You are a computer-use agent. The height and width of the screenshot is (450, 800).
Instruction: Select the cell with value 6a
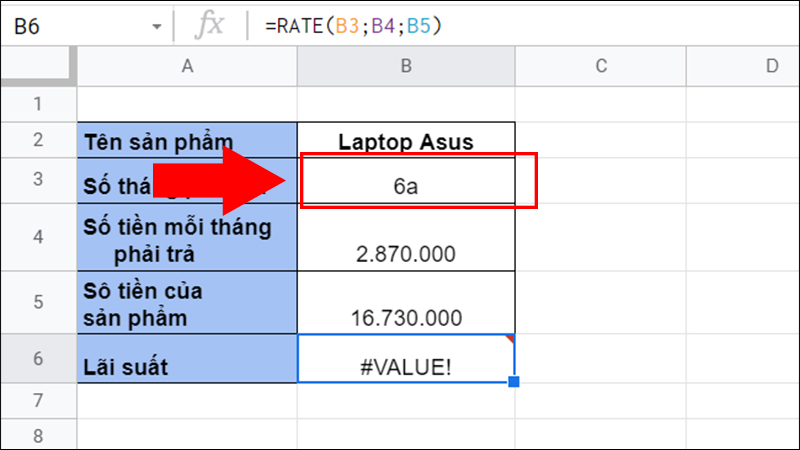[x=406, y=184]
